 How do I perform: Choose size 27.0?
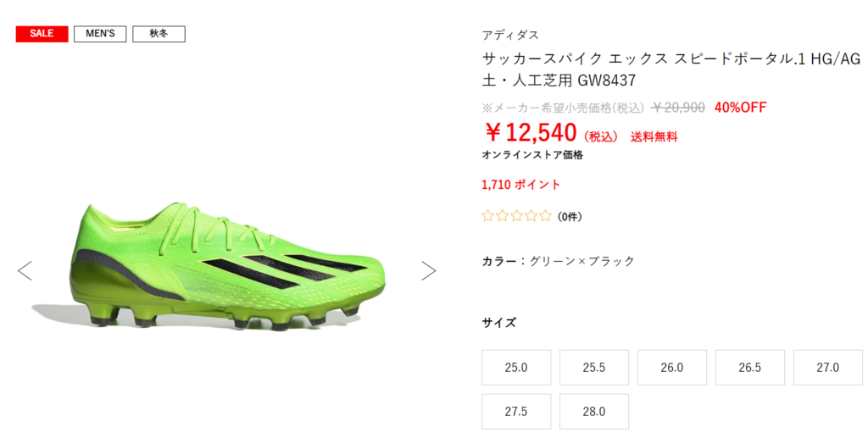pyautogui.click(x=828, y=368)
